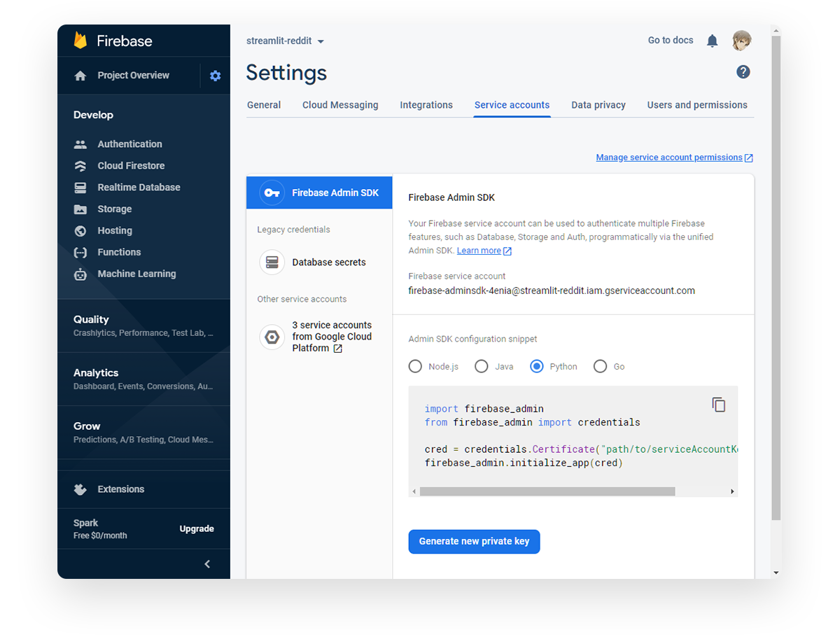Viewport: 840px width, 637px height.
Task: Click the Firebase flame logo
Action: tap(80, 41)
